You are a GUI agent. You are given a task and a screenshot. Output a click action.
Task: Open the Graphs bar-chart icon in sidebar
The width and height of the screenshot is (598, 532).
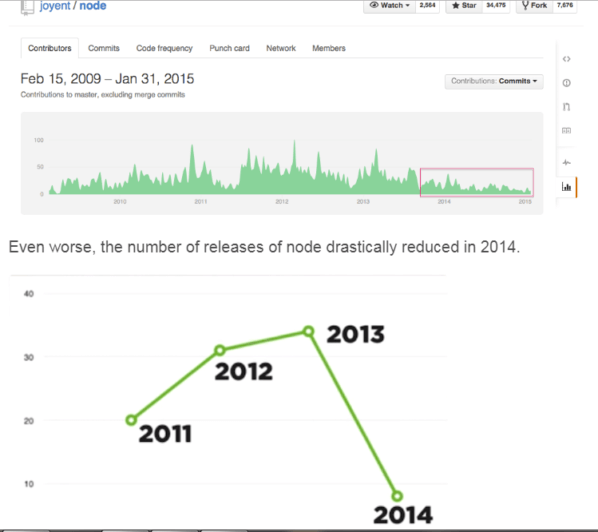coord(566,187)
